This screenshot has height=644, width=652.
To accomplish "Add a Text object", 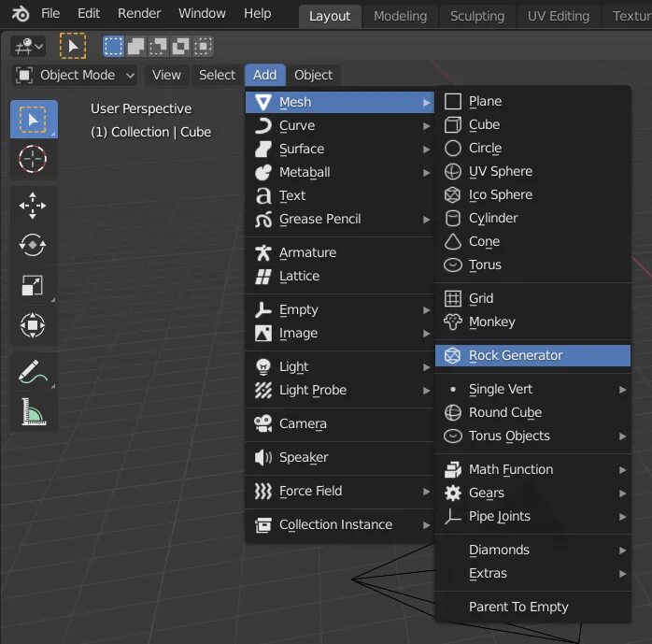I will (x=340, y=195).
